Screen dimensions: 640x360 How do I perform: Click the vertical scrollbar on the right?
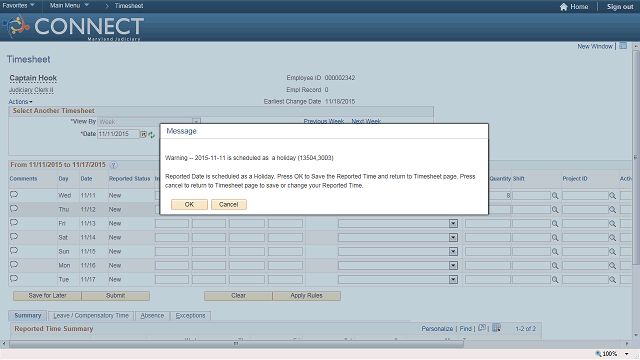[x=636, y=157]
